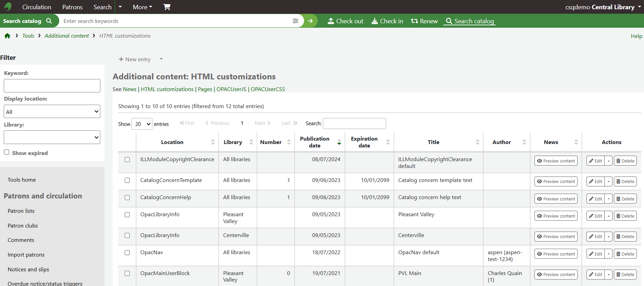Screen dimensions: 644x286
Task: Expand the Show entries count dropdown
Action: coord(142,124)
